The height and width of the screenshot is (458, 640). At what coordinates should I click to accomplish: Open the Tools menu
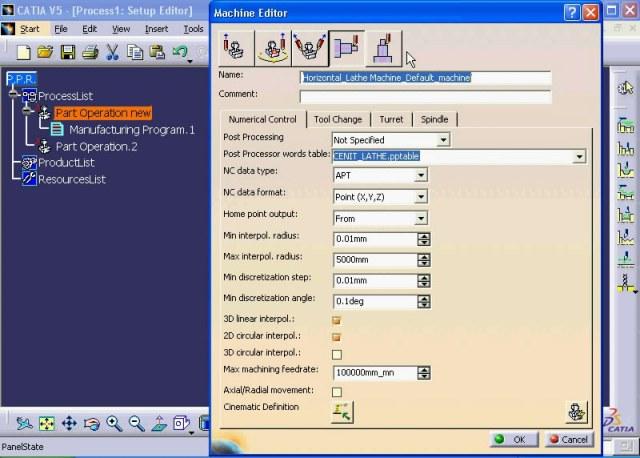point(193,29)
